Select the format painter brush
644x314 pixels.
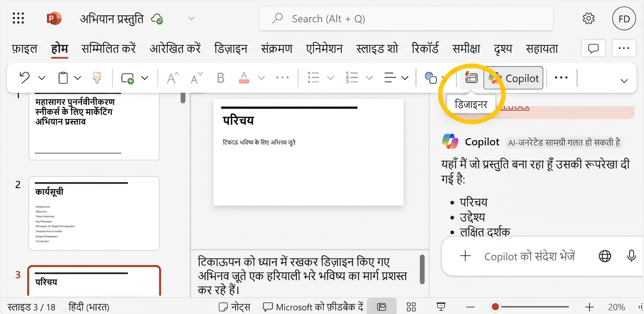(97, 78)
